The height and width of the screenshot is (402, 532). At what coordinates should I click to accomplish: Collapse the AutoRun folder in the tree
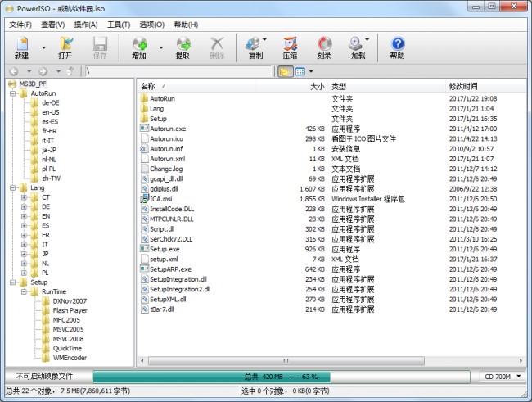[12, 93]
